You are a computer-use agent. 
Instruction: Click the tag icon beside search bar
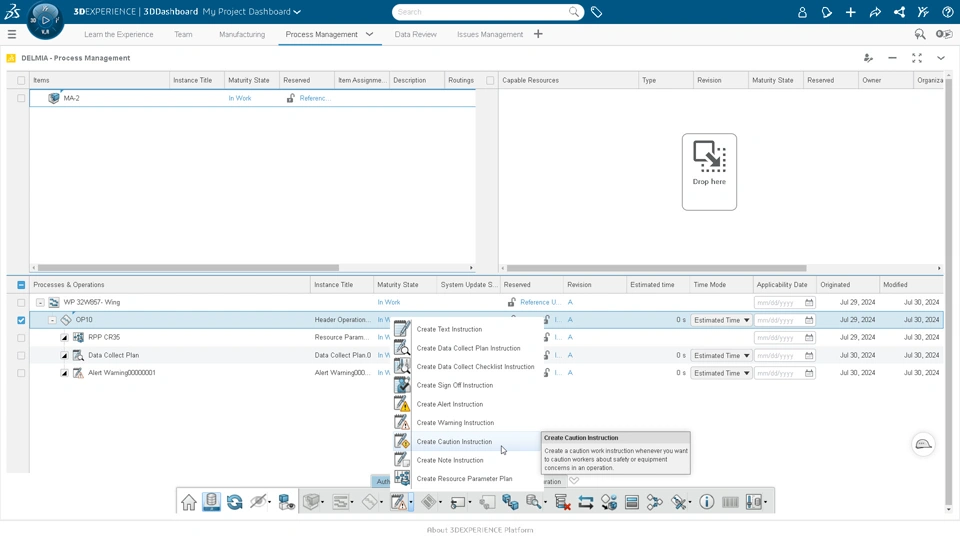[x=596, y=12]
